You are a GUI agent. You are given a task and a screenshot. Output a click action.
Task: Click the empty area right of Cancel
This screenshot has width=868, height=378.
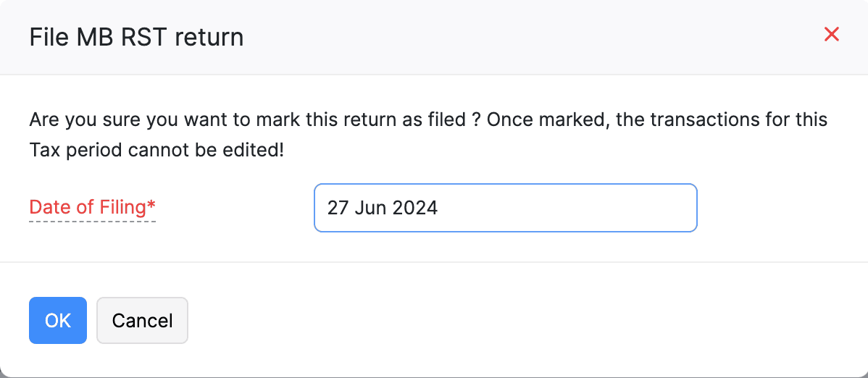click(x=507, y=320)
